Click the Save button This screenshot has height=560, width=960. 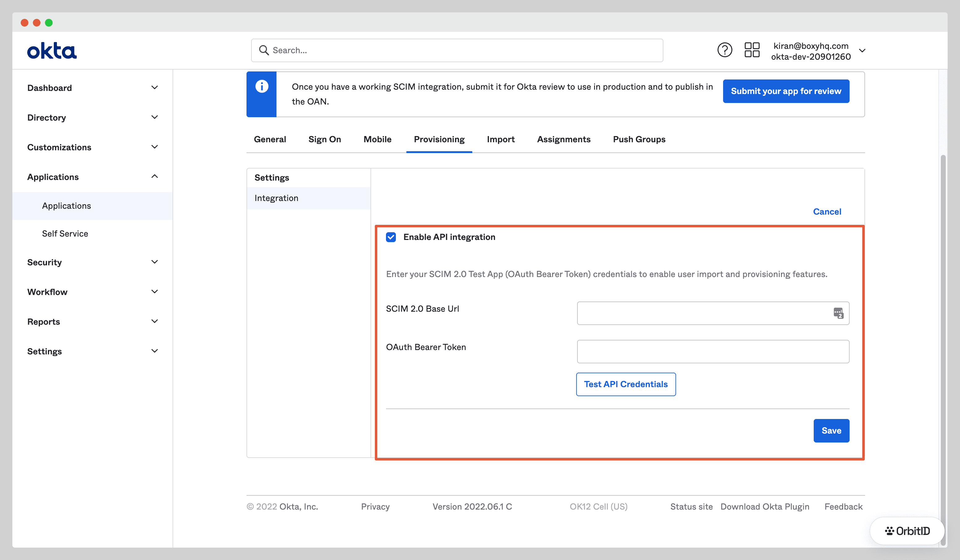831,431
